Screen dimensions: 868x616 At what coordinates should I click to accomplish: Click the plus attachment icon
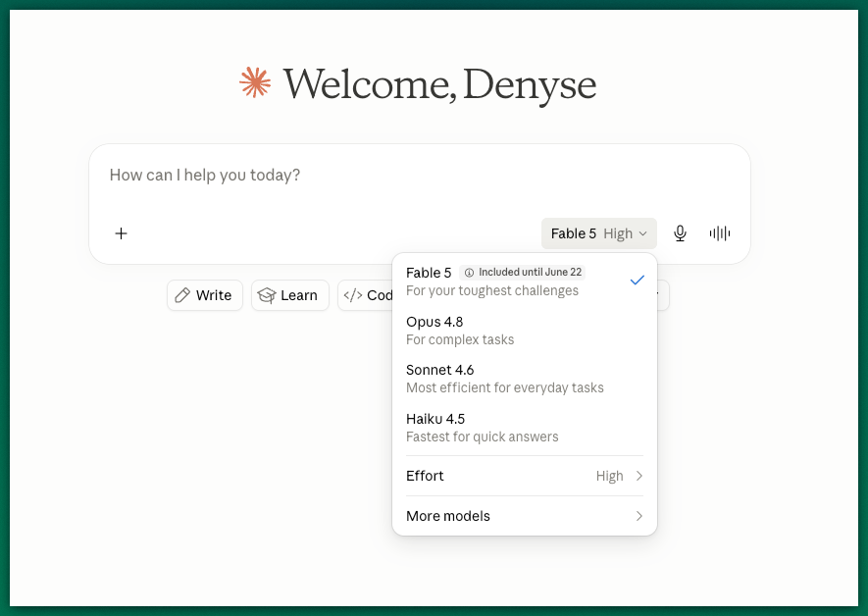click(x=121, y=233)
